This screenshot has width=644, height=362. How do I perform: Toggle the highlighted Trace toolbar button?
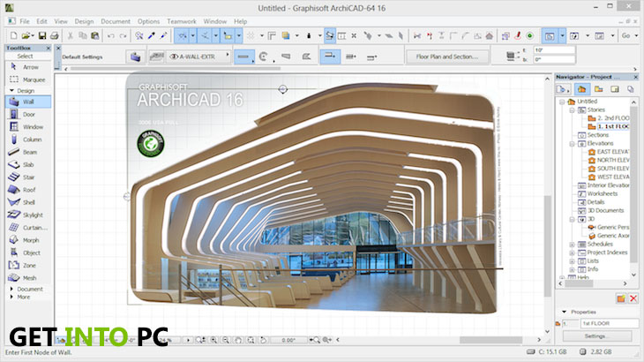[x=329, y=35]
